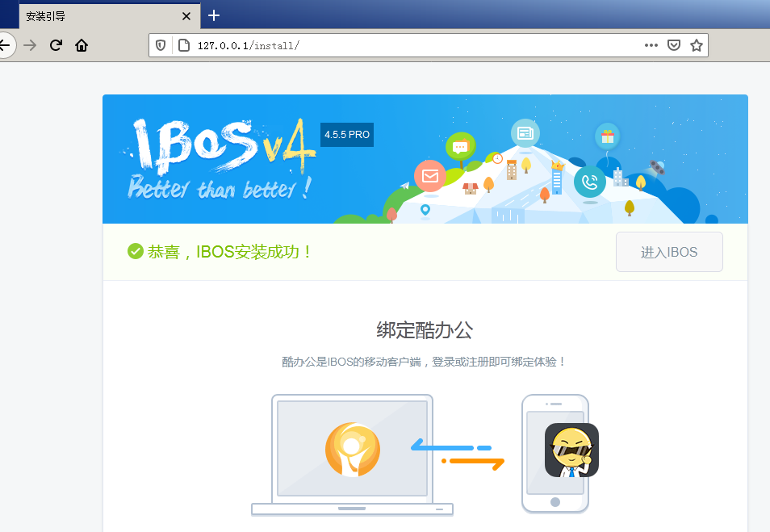Click the 酷办公是IBOS的移动客户端 description text
Viewport: 770px width, 532px height.
(425, 362)
